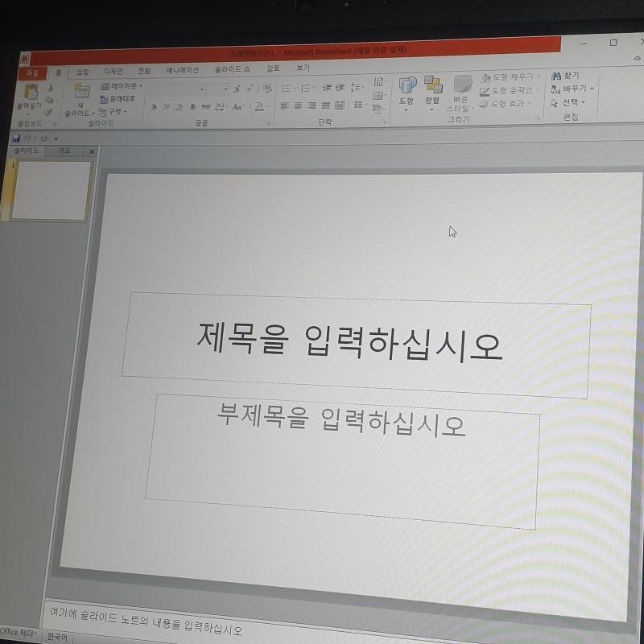Click the title placeholder 제목을 입력하십시오
The width and height of the screenshot is (644, 644).
[357, 345]
